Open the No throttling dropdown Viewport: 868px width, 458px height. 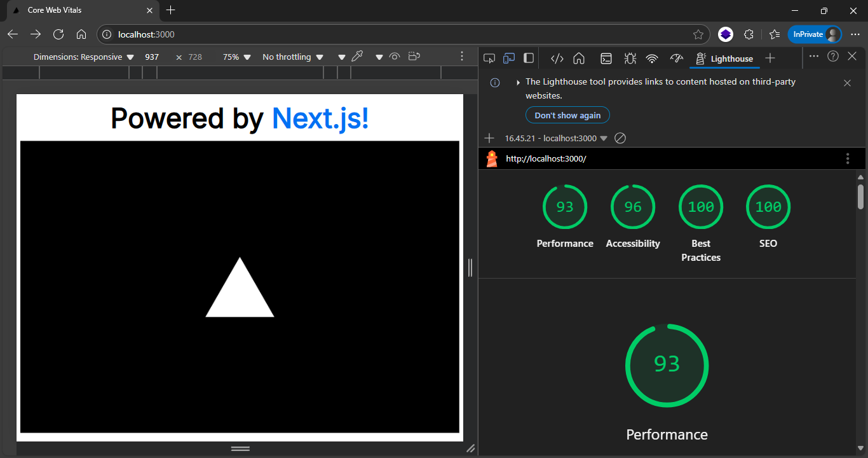tap(293, 57)
